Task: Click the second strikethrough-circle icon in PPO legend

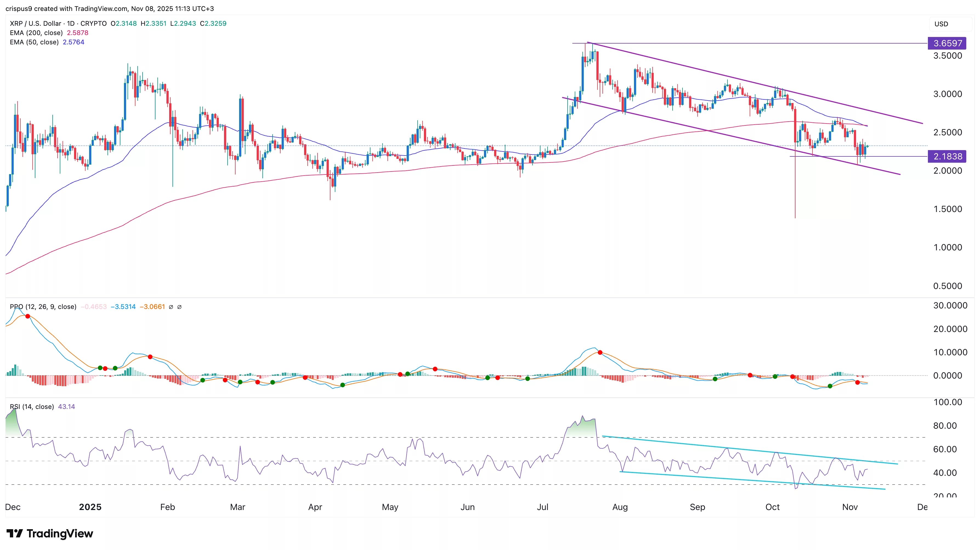Action: point(180,307)
